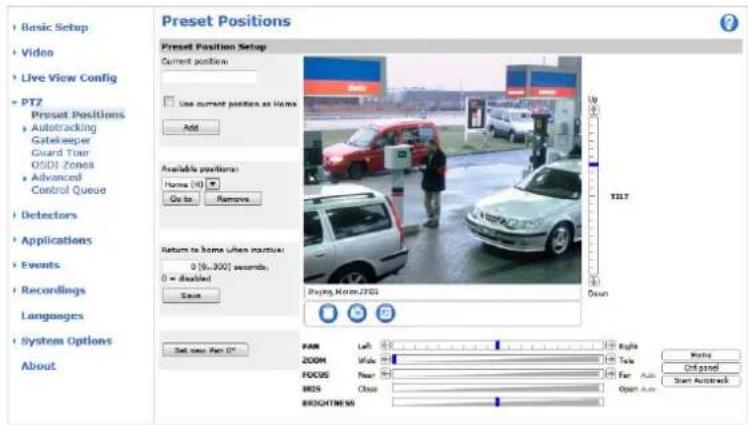Click Set new Pan 0° button

tap(205, 350)
